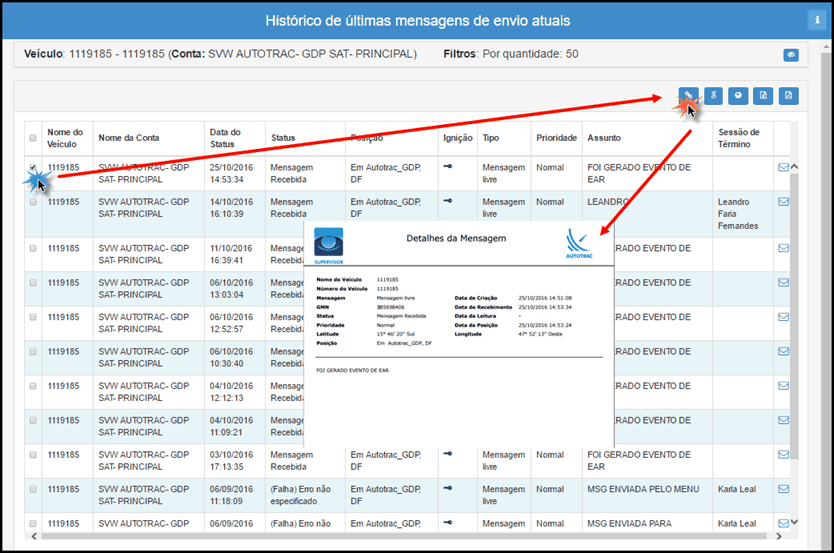Open envelope icon for 14/10/2016 16:10:39 message
The width and height of the screenshot is (834, 553).
click(x=783, y=202)
